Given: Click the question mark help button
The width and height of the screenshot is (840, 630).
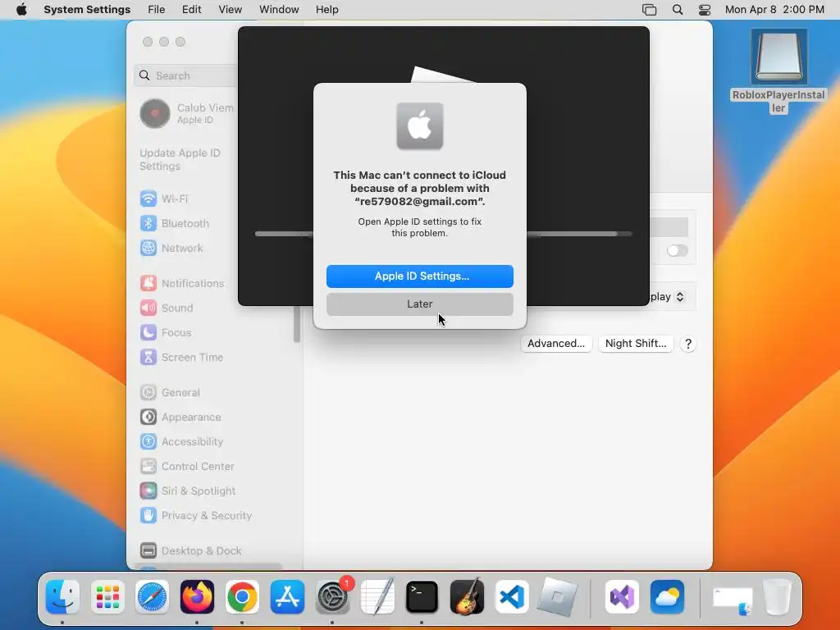Looking at the screenshot, I should (x=688, y=344).
